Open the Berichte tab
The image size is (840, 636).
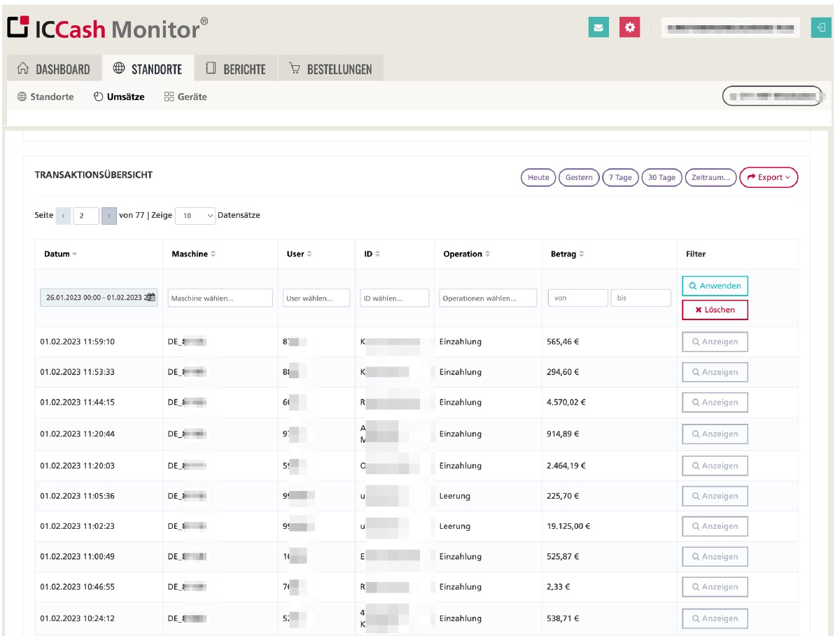236,69
